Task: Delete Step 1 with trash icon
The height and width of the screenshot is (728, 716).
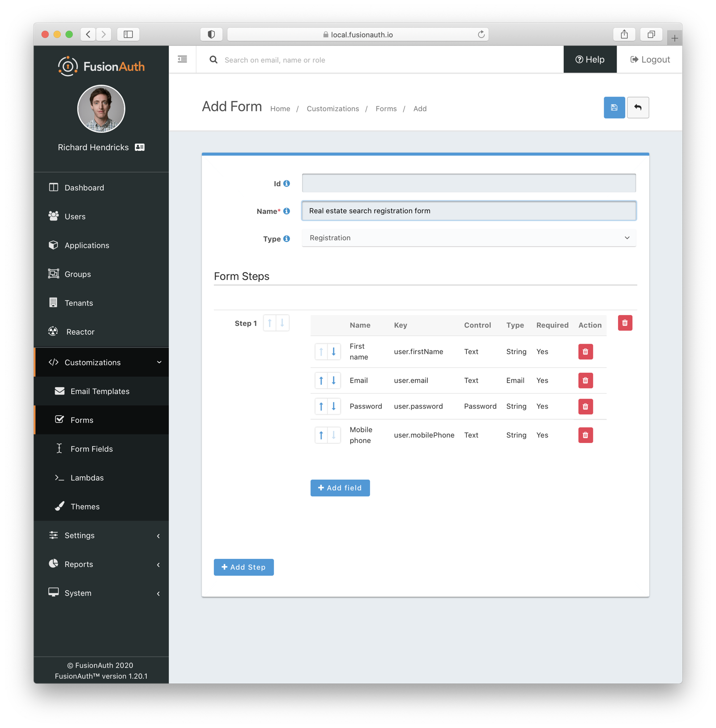Action: (625, 323)
